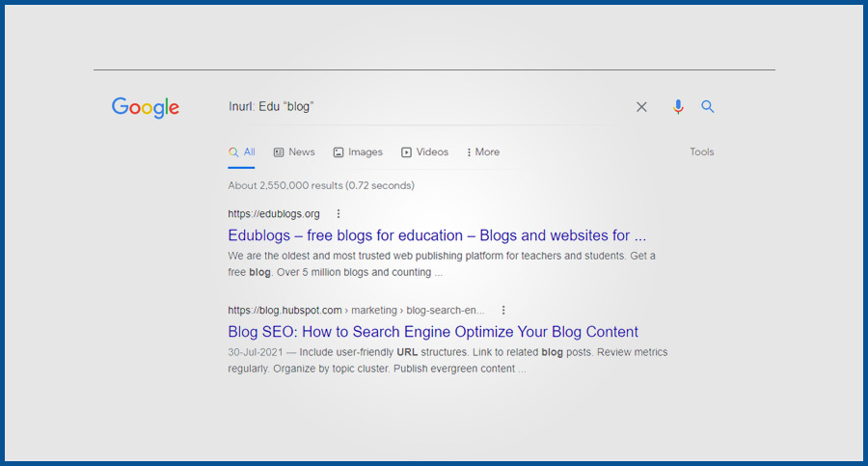
Task: Open Blog SEO: How to Search Engine Optimize link
Action: coord(433,332)
